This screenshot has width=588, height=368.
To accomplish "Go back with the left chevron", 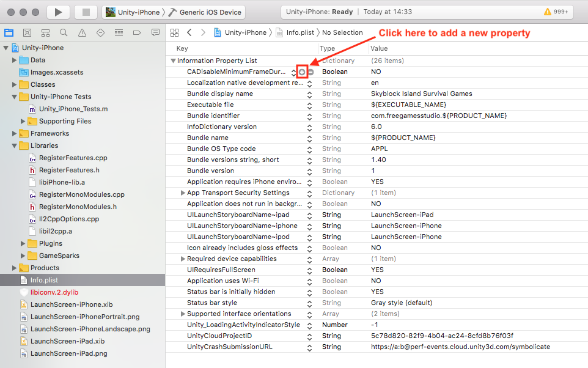I will (x=189, y=32).
